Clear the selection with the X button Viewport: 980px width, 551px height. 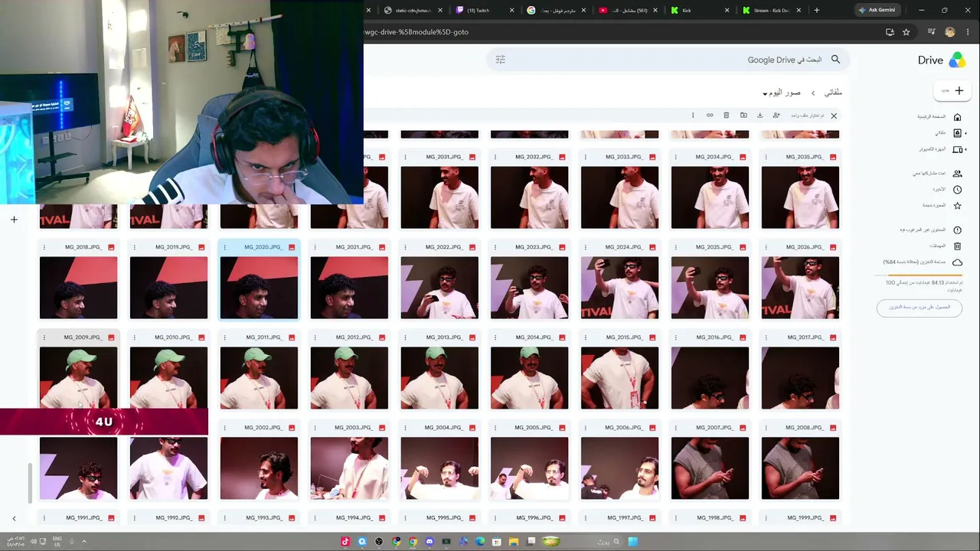834,116
